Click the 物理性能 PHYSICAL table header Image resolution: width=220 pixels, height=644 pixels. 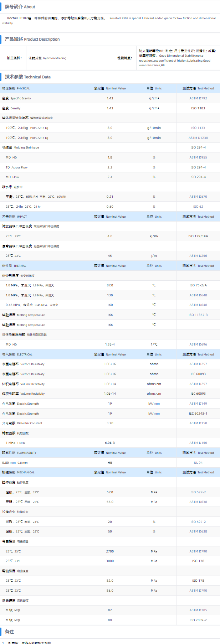coord(16,88)
